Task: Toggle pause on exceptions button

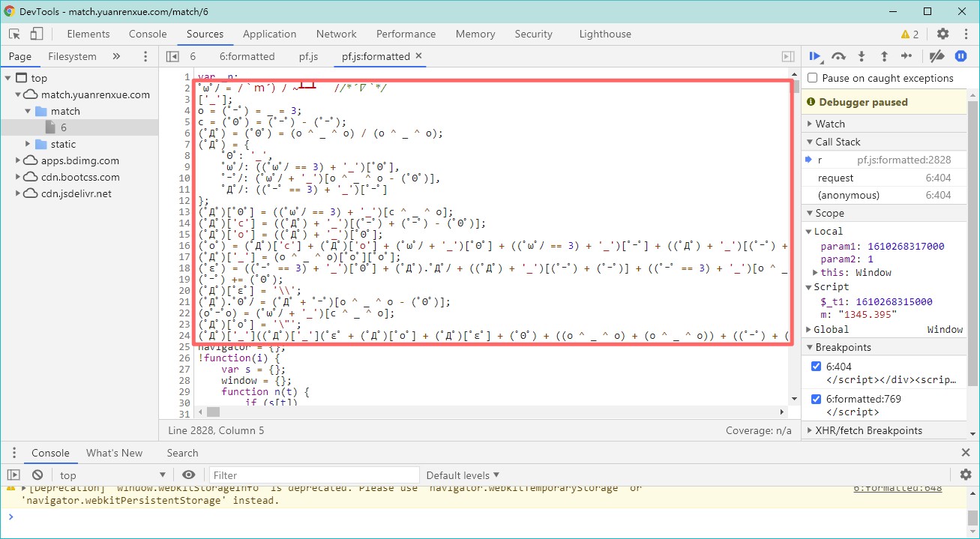Action: 961,56
